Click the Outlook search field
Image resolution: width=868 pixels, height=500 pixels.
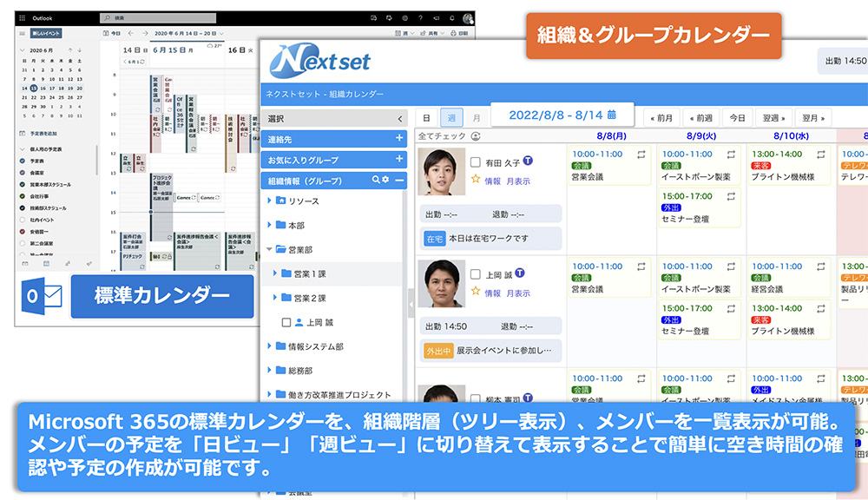(x=158, y=18)
